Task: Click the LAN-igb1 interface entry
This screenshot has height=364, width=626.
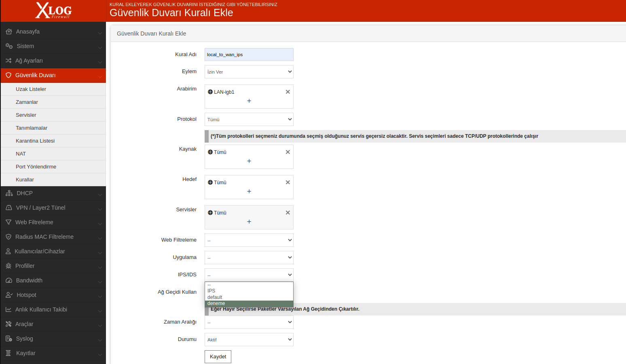Action: [221, 92]
